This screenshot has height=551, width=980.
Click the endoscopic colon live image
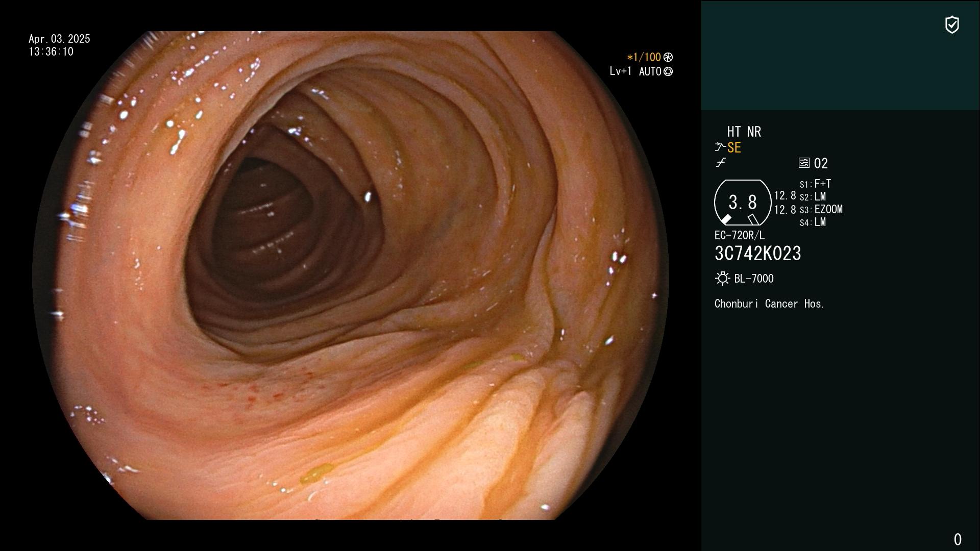pyautogui.click(x=351, y=275)
